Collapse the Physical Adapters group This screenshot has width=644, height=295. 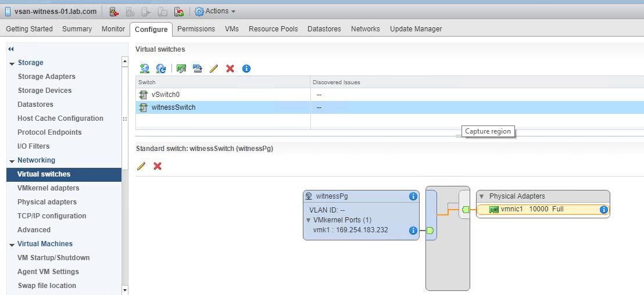coord(482,196)
